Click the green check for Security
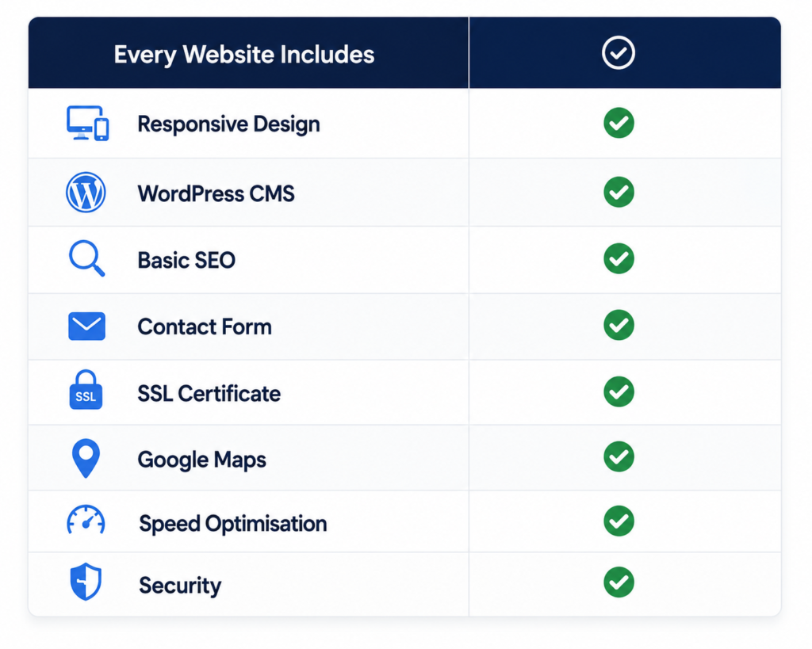 click(x=619, y=582)
